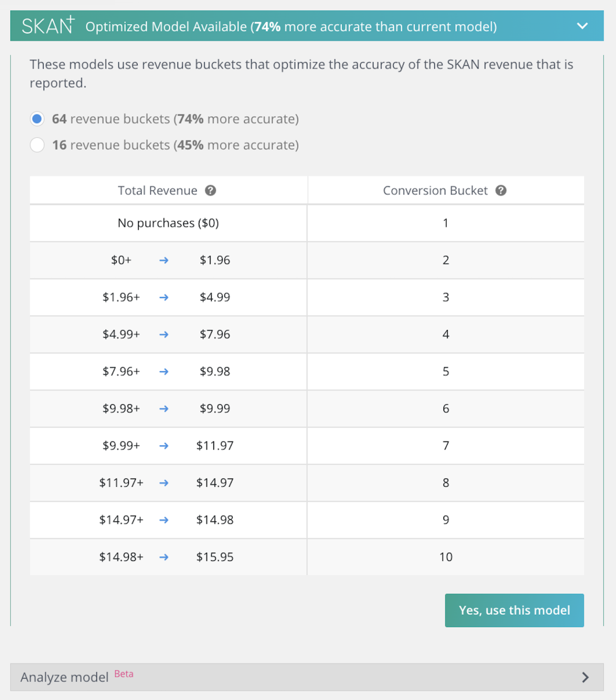Expand the Analyze model section
616x700 pixels.
coord(585,677)
